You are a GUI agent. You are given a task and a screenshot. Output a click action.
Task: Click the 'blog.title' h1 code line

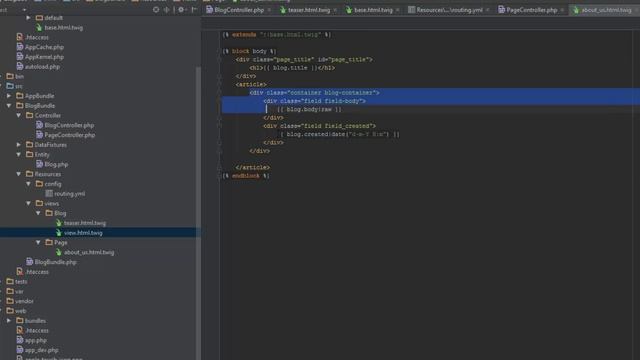292,68
